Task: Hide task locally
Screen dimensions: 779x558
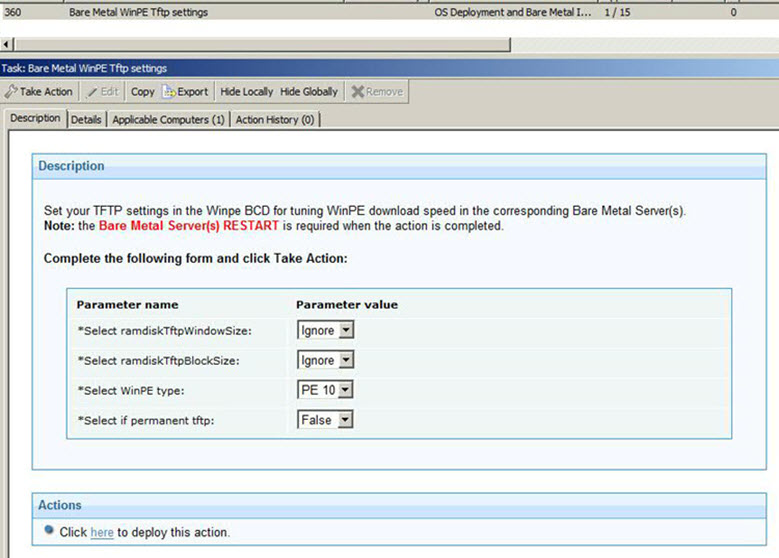Action: [x=246, y=91]
